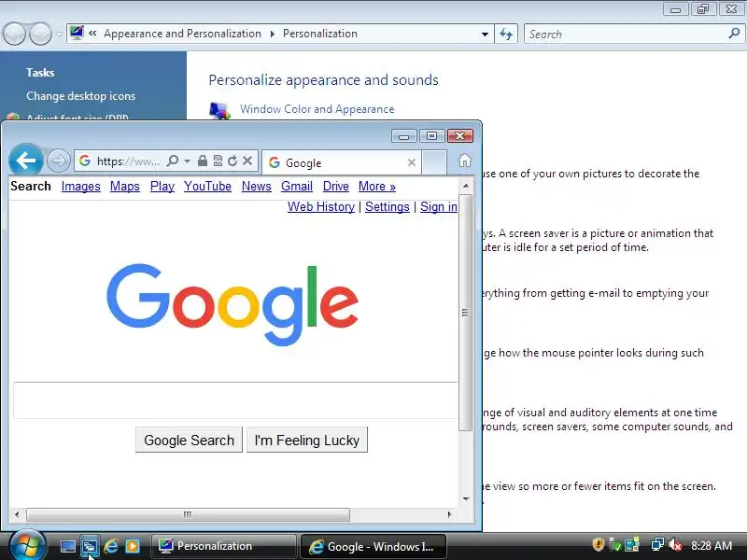Click the IE horizontal scrollbar right arrow
The width and height of the screenshot is (747, 560).
click(449, 514)
